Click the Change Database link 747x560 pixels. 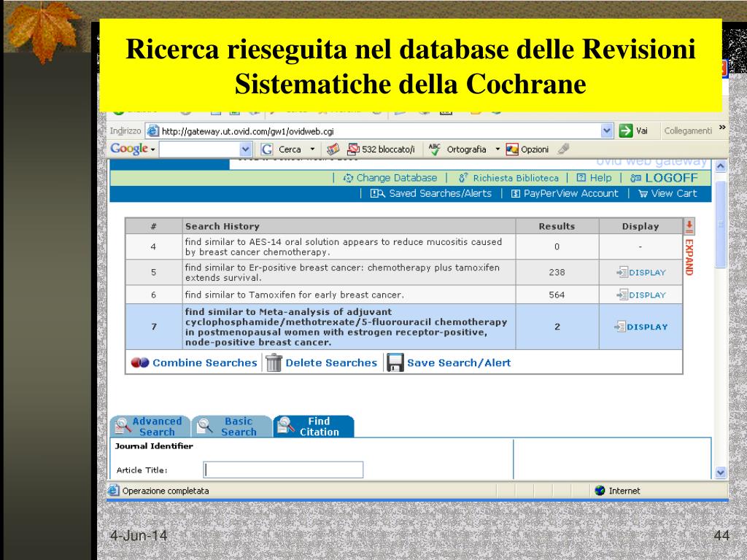pos(390,178)
